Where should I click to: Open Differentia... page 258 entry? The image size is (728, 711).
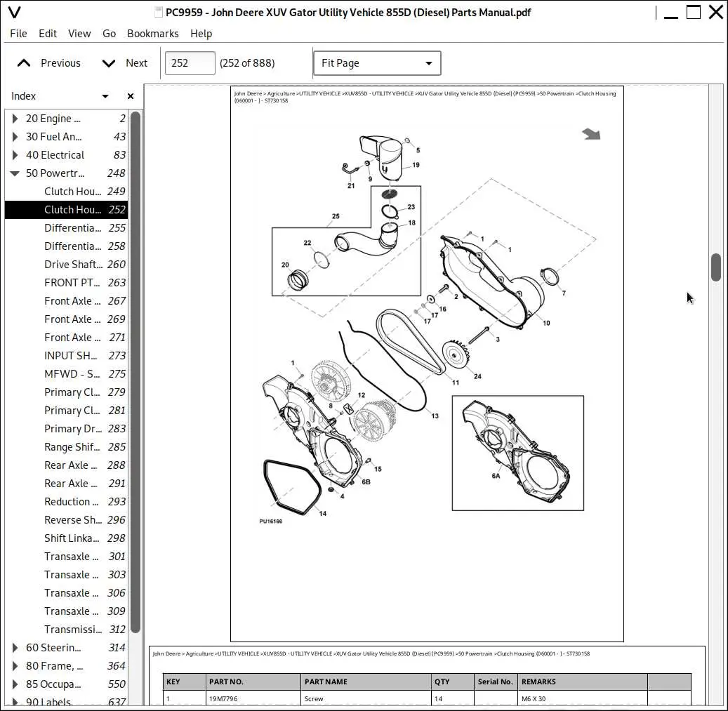tap(67, 246)
